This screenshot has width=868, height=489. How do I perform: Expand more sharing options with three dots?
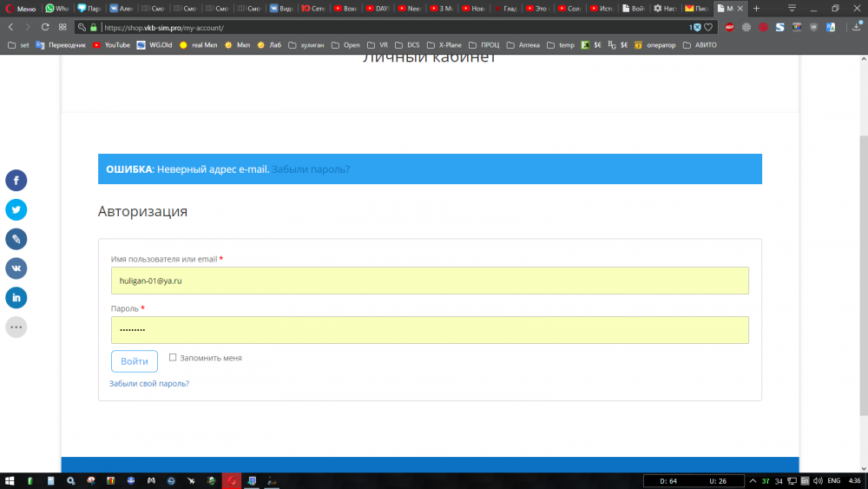pos(16,327)
